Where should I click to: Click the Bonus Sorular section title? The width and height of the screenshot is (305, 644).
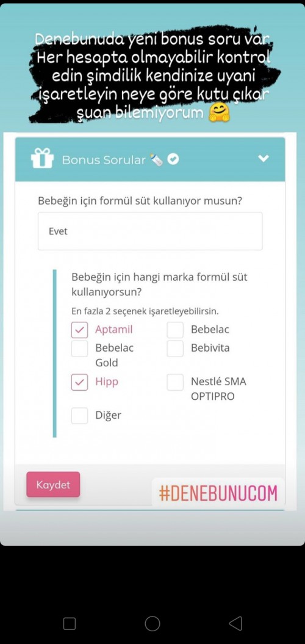[104, 160]
